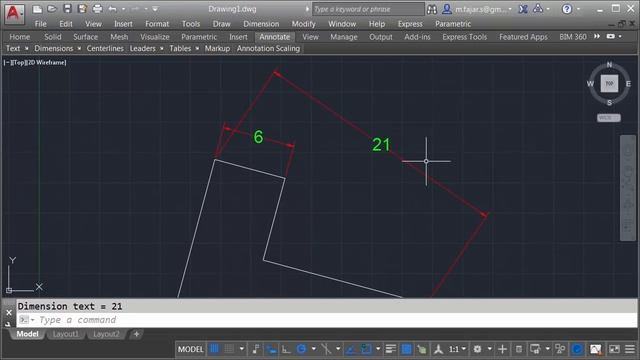This screenshot has width=640, height=360.
Task: Click the add new layout plus button
Action: tap(136, 334)
